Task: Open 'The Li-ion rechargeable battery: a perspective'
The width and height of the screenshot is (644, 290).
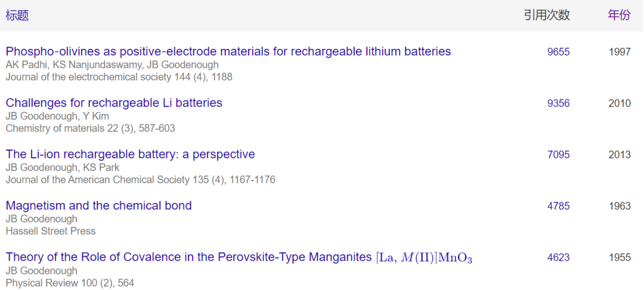Action: pos(130,154)
